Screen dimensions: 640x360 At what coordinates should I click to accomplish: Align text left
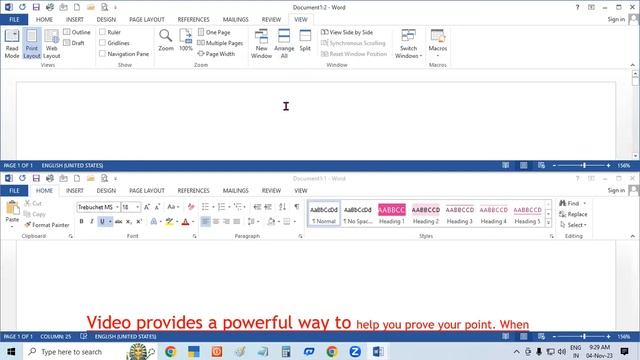pyautogui.click(x=205, y=222)
